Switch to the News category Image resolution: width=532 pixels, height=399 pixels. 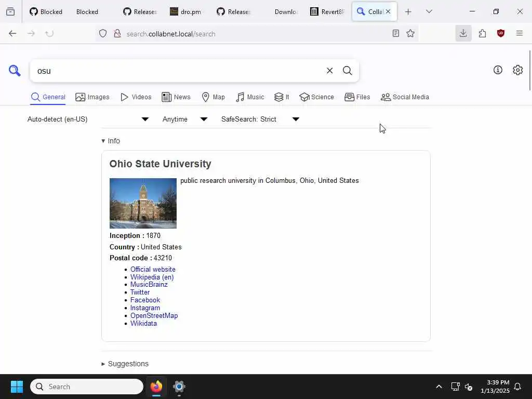[176, 97]
